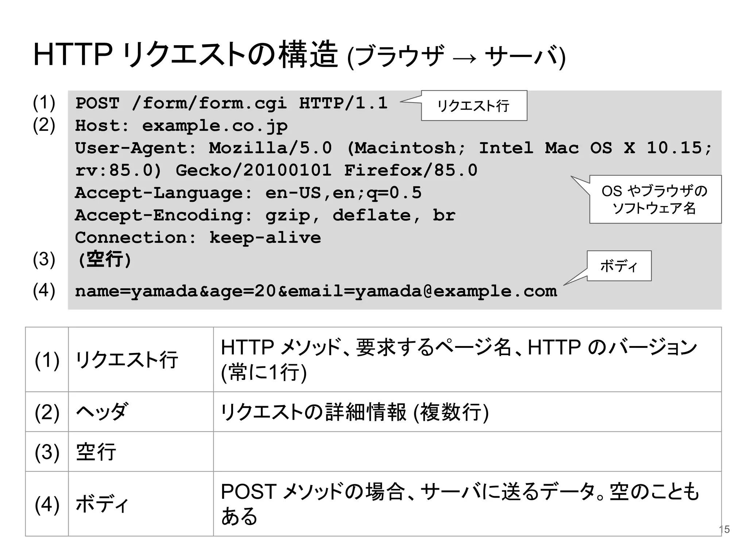Click the table cell 'ボディ'
This screenshot has width=747, height=560.
coord(141,504)
